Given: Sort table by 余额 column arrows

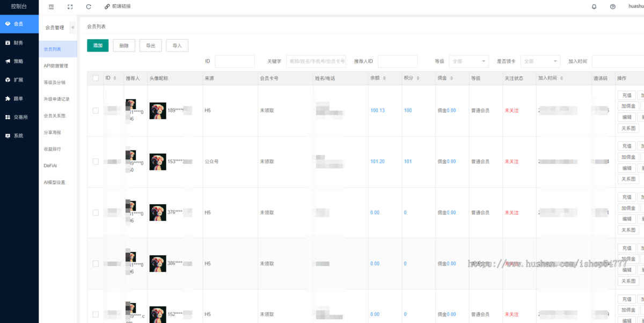Looking at the screenshot, I should point(385,78).
